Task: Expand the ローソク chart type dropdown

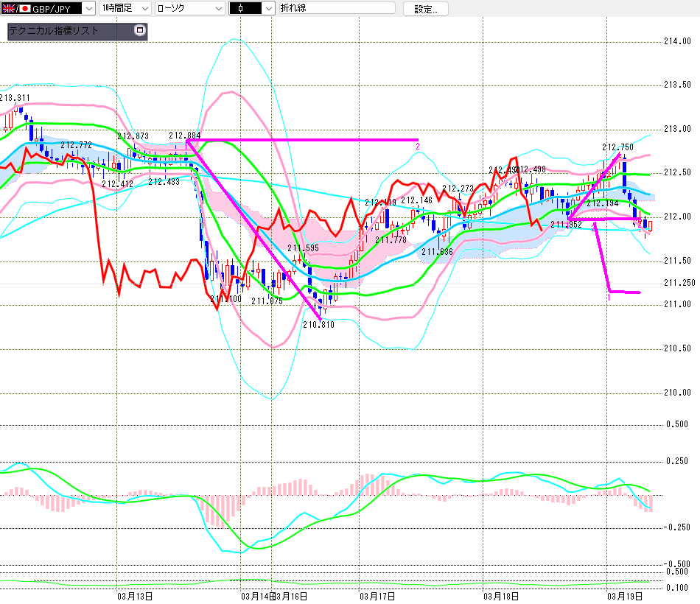Action: (189, 9)
